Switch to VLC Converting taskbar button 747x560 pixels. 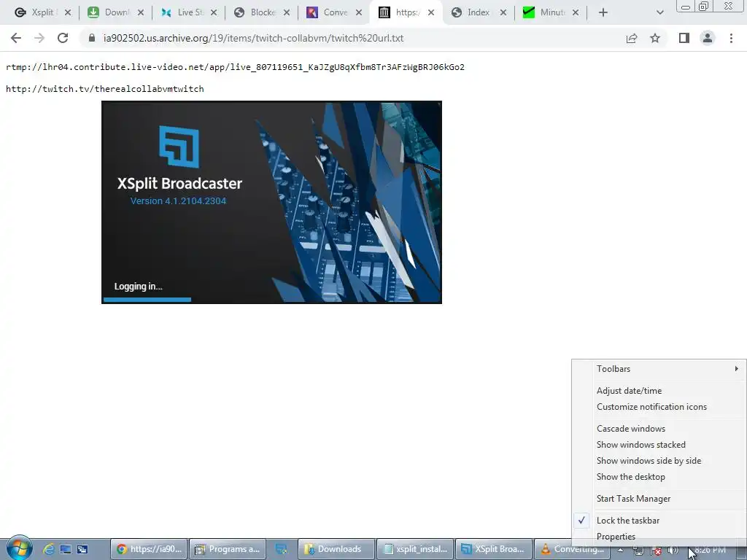[572, 549]
